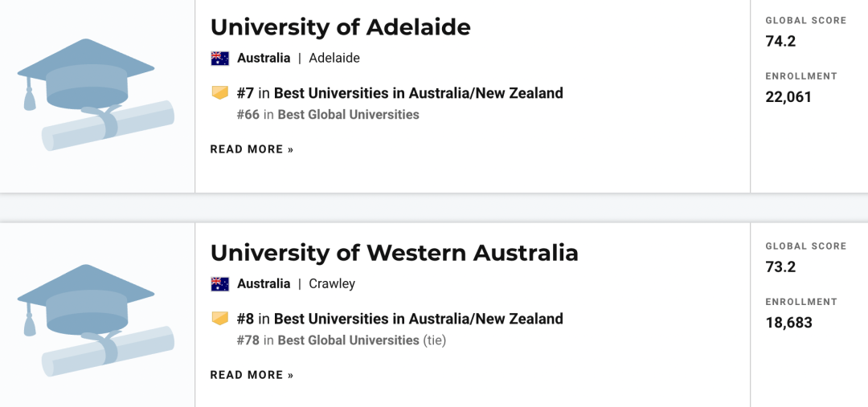This screenshot has width=868, height=407.
Task: Open the University of Western Australia title link
Action: click(x=394, y=253)
